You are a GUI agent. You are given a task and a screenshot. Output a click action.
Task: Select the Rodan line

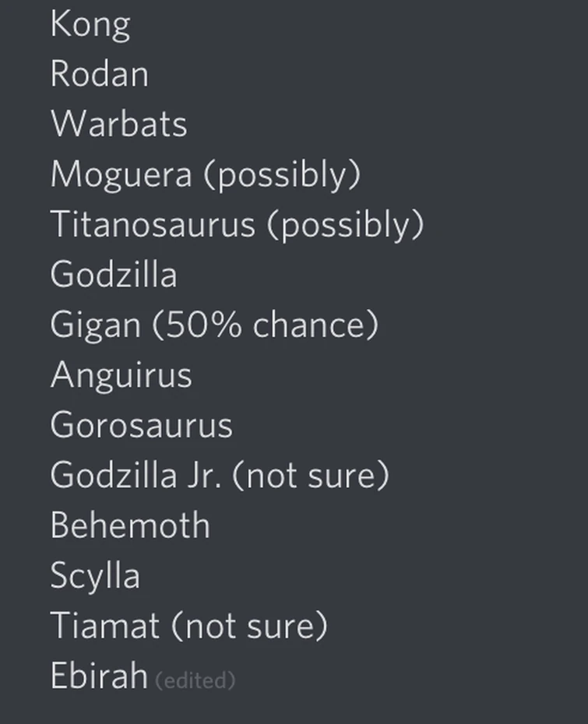point(100,73)
